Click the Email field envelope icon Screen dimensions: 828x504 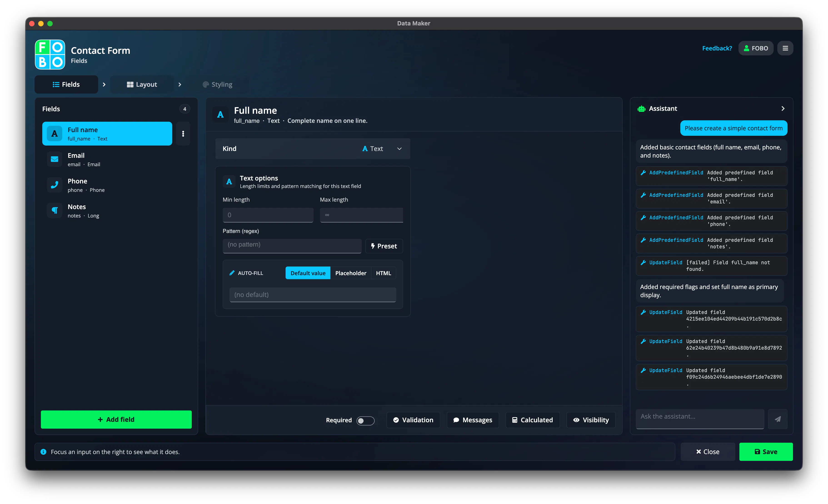pyautogui.click(x=55, y=159)
